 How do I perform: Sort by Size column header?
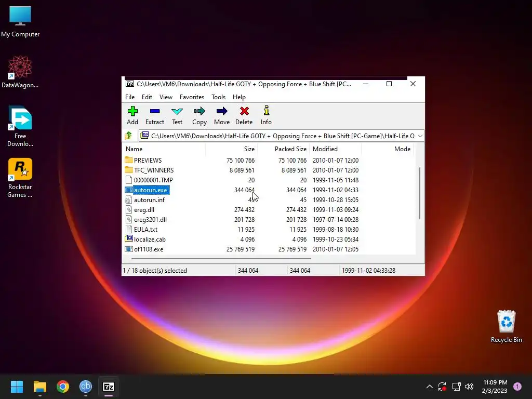coord(232,149)
